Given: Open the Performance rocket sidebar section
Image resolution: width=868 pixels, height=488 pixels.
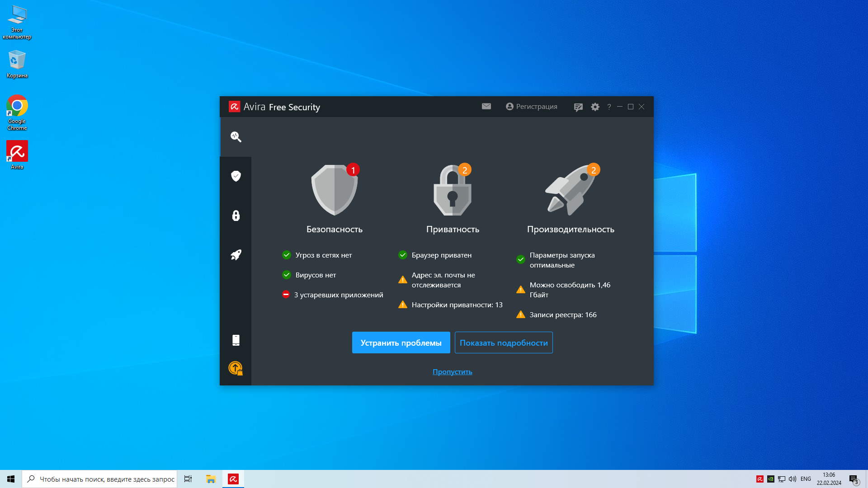Looking at the screenshot, I should point(236,255).
